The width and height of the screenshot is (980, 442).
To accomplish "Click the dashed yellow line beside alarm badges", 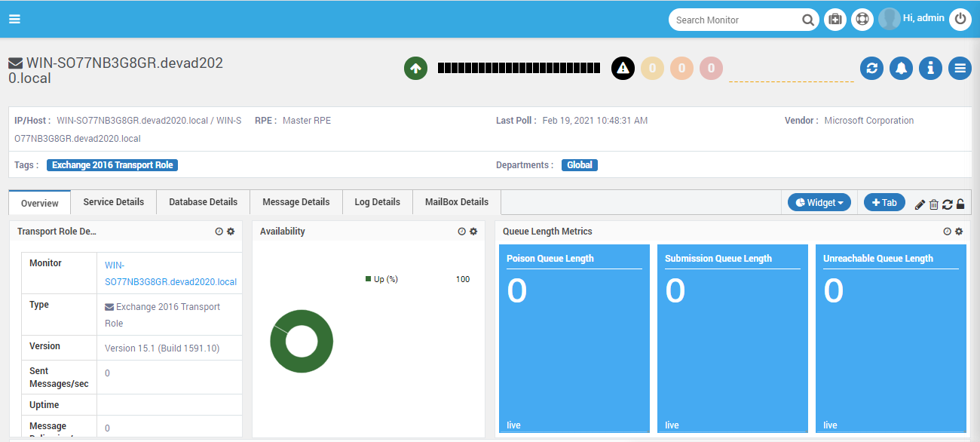I will pos(791,81).
